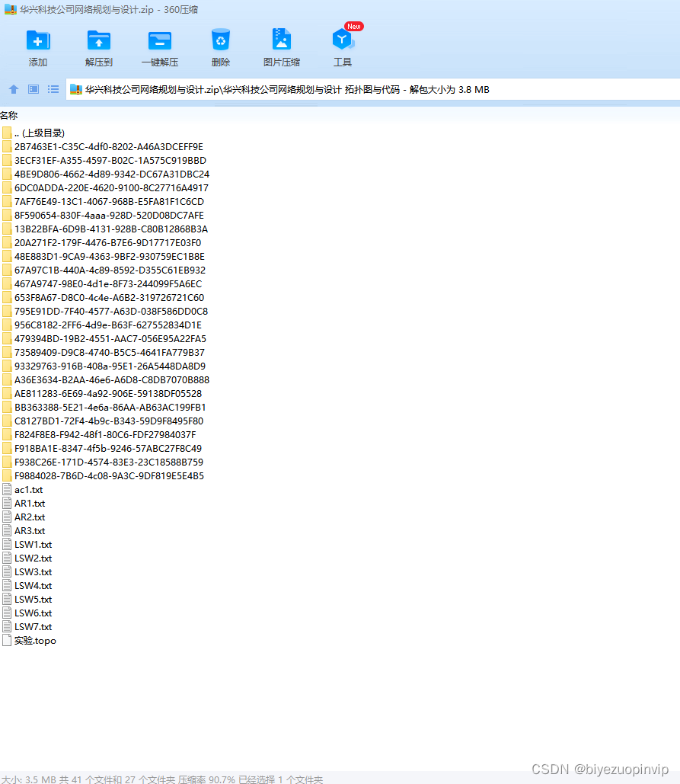This screenshot has width=680, height=784.
Task: Click archive icon in the address bar
Action: coord(76,89)
